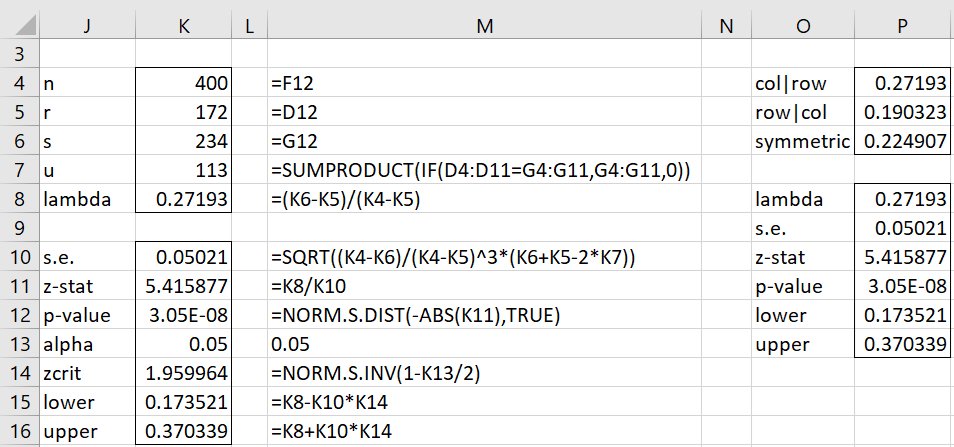The height and width of the screenshot is (447, 954).
Task: Click the =K8/K10 formula text cell
Action: coord(484,286)
